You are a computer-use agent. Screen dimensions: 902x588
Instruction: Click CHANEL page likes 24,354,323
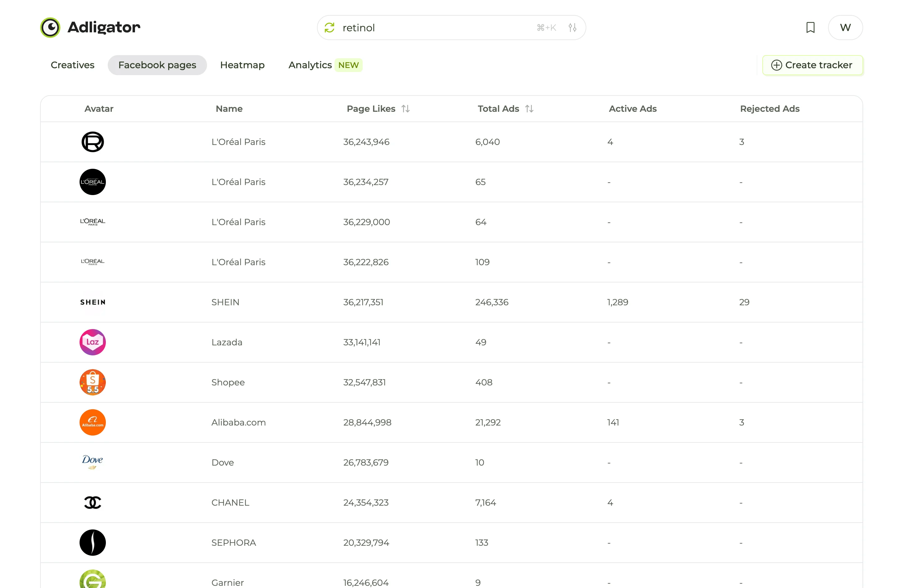point(366,503)
